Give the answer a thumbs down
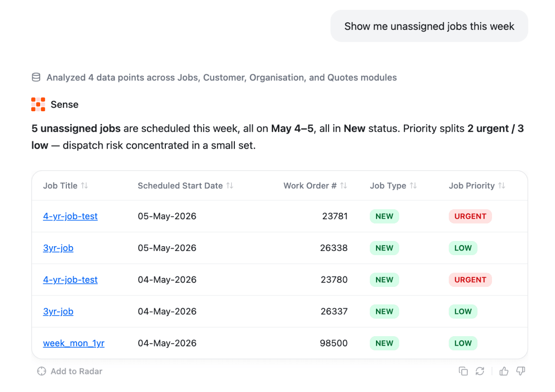 pyautogui.click(x=520, y=371)
